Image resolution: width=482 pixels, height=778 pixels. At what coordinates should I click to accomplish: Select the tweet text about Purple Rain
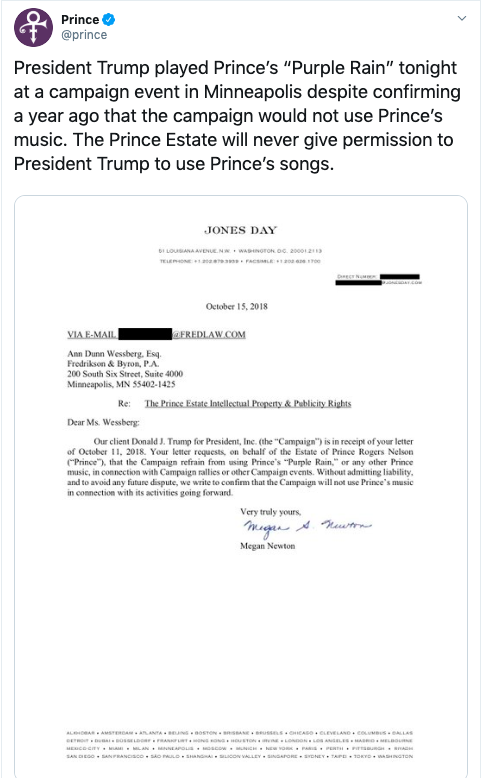[x=237, y=116]
